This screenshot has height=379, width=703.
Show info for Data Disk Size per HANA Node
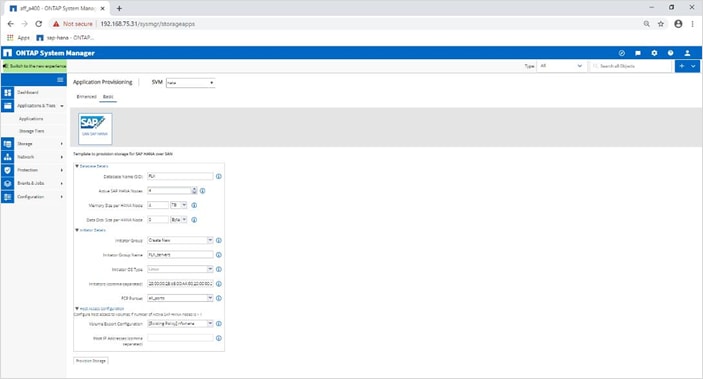[194, 220]
